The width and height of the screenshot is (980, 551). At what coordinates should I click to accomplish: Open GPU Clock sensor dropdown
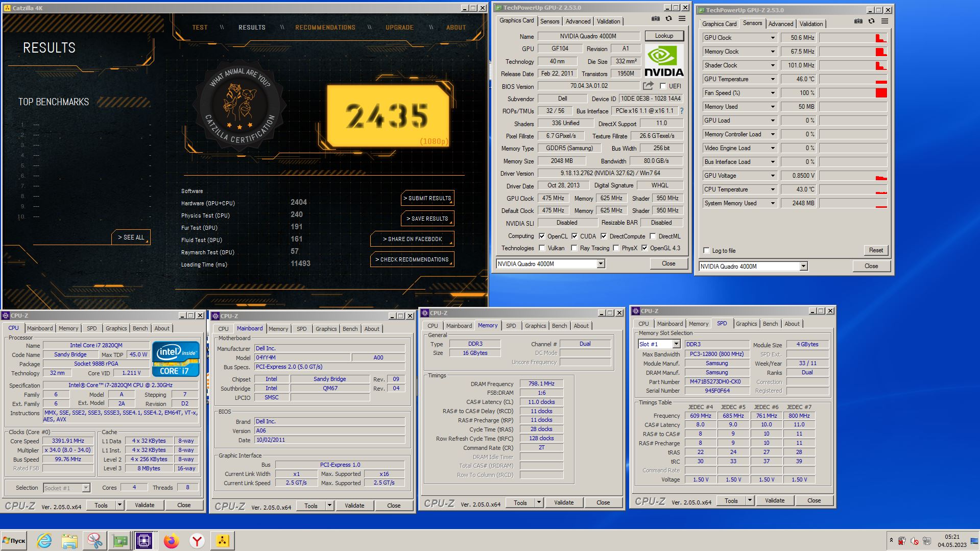pos(773,38)
